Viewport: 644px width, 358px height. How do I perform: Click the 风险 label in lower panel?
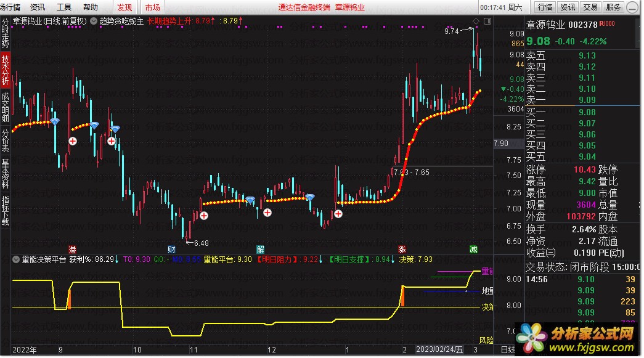pos(486,340)
